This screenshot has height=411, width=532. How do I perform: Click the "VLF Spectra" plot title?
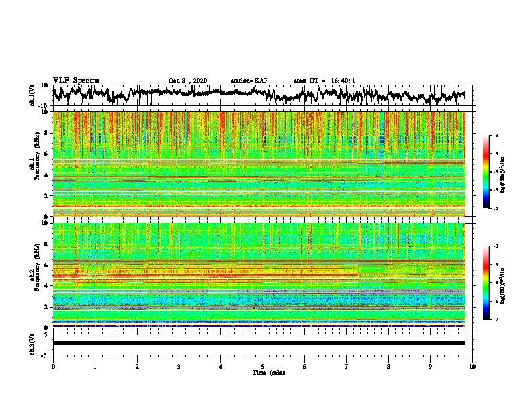76,81
